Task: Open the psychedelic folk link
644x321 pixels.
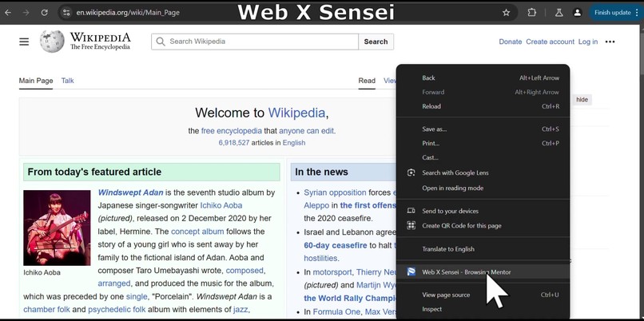Action: [x=117, y=310]
